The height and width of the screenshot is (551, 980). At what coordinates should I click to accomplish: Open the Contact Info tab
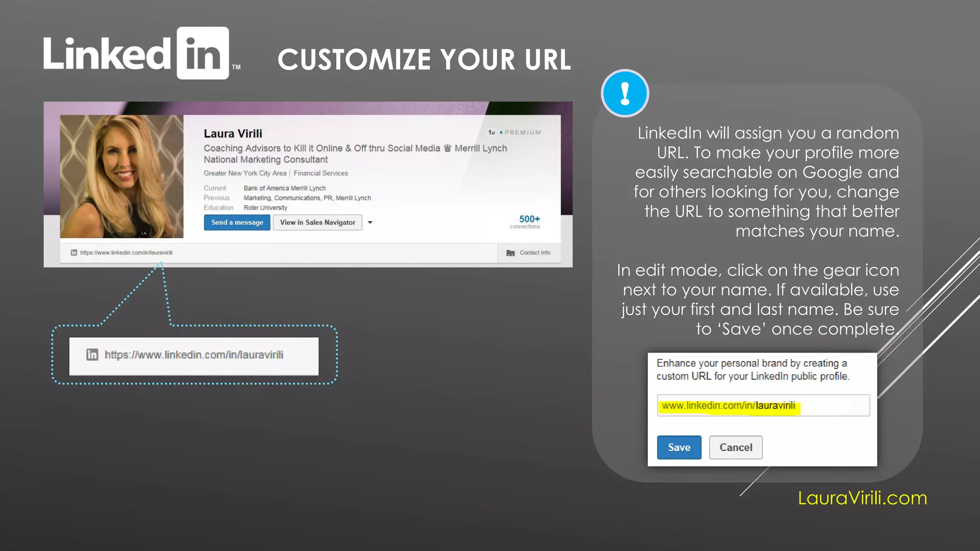point(528,253)
